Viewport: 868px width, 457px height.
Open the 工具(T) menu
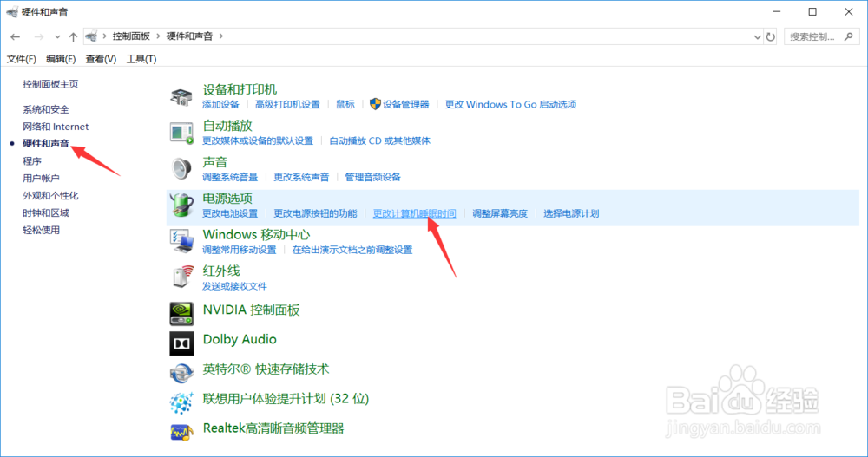141,59
